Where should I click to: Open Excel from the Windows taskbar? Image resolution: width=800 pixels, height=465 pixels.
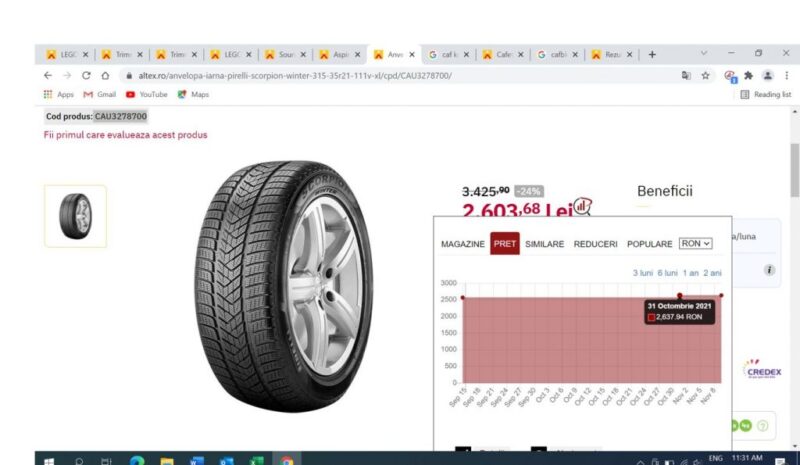[x=256, y=460]
